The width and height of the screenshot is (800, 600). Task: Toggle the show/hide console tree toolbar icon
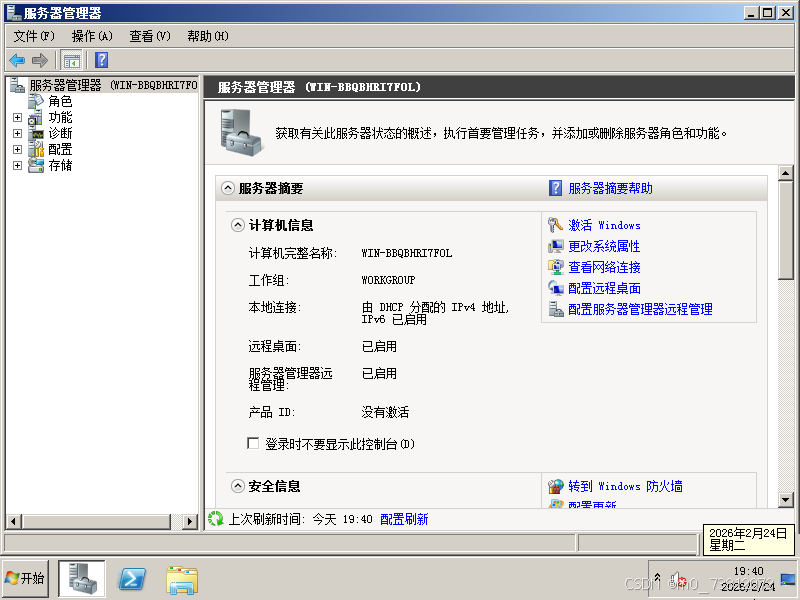(x=71, y=60)
